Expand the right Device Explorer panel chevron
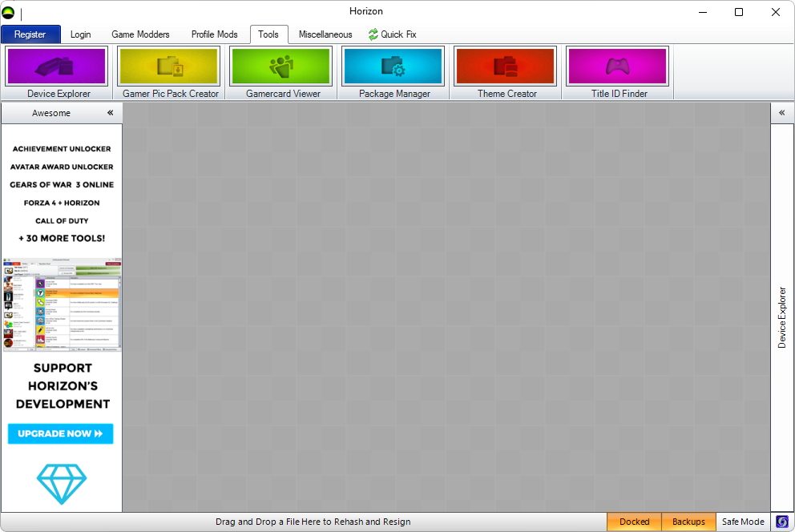The image size is (795, 532). click(x=782, y=113)
